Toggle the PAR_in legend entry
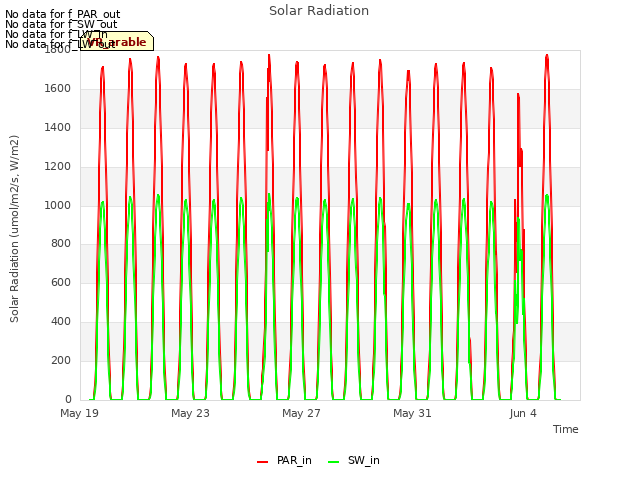 (x=284, y=461)
